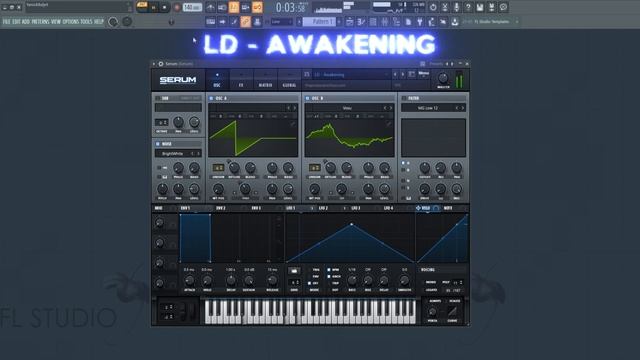
Task: Click the LEGATO voicing button
Action: coord(431,290)
